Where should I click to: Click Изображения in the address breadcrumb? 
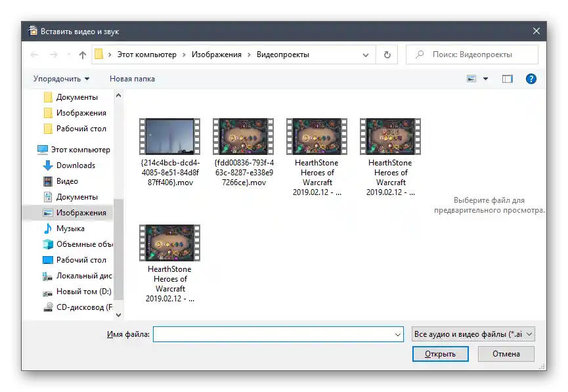pyautogui.click(x=216, y=55)
